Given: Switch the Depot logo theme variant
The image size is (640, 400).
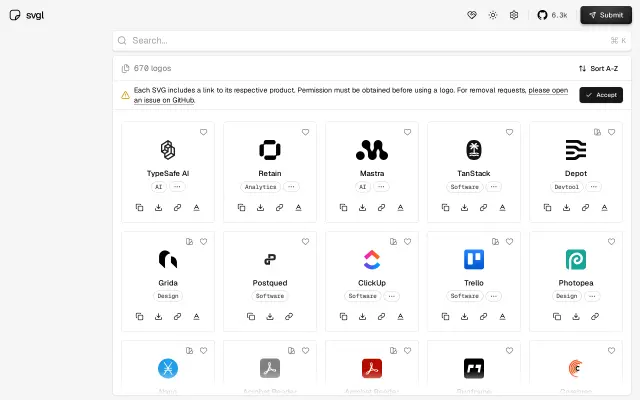Looking at the screenshot, I should (x=598, y=132).
